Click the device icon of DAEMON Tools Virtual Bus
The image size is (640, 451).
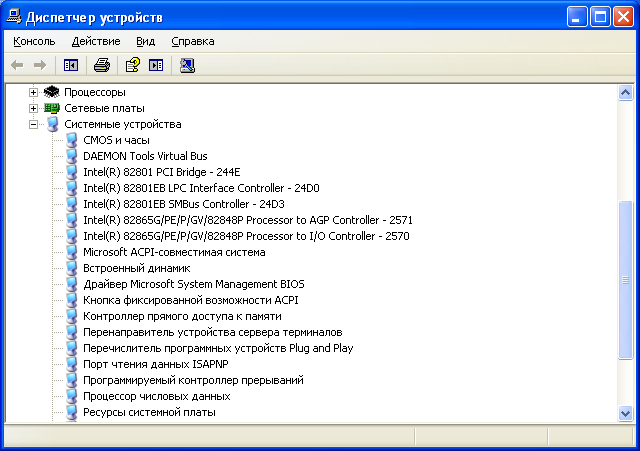click(x=72, y=156)
